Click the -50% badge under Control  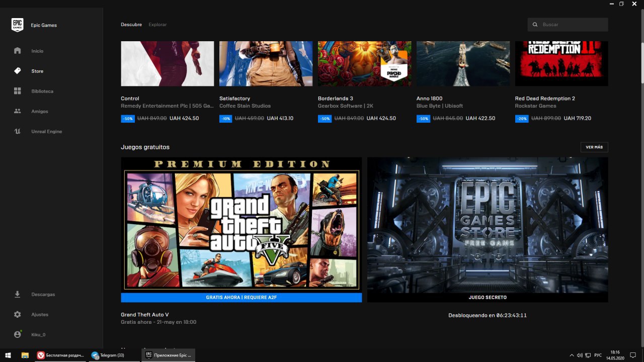(x=128, y=119)
